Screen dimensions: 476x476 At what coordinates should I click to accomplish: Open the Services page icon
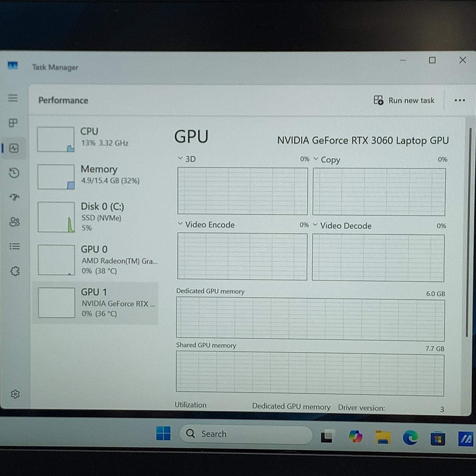tap(15, 271)
